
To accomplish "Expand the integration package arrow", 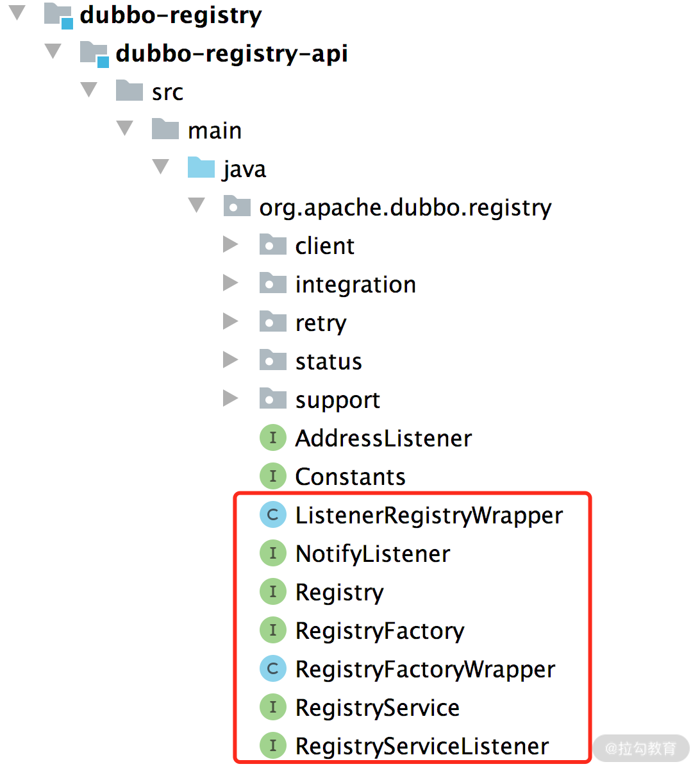I will (230, 284).
